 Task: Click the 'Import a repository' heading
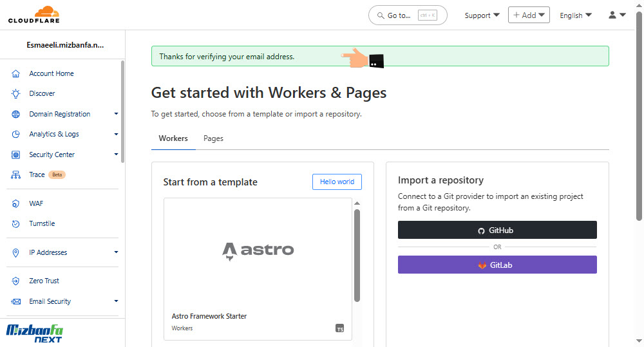pyautogui.click(x=440, y=180)
